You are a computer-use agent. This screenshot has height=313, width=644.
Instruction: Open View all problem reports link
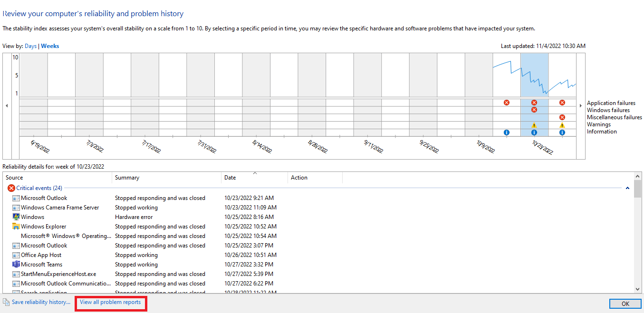(110, 302)
